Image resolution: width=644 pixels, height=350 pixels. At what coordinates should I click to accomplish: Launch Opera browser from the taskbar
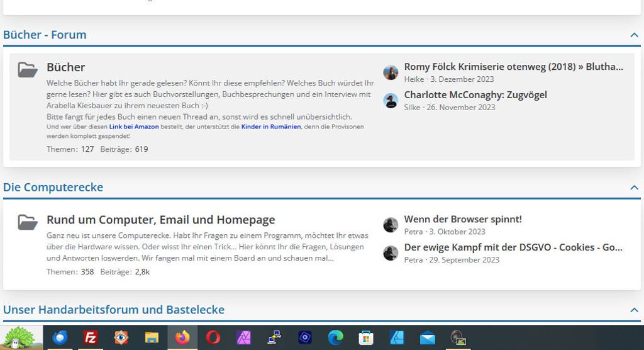click(x=213, y=337)
